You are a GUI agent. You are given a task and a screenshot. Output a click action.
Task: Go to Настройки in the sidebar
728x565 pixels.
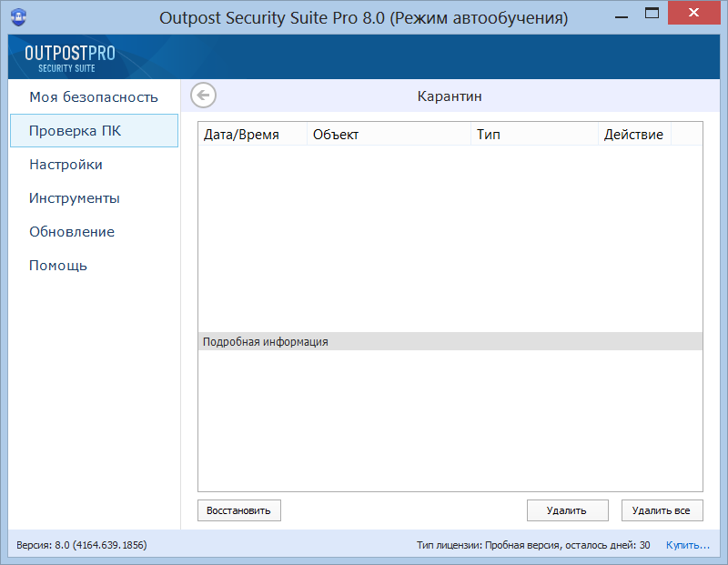pyautogui.click(x=66, y=165)
